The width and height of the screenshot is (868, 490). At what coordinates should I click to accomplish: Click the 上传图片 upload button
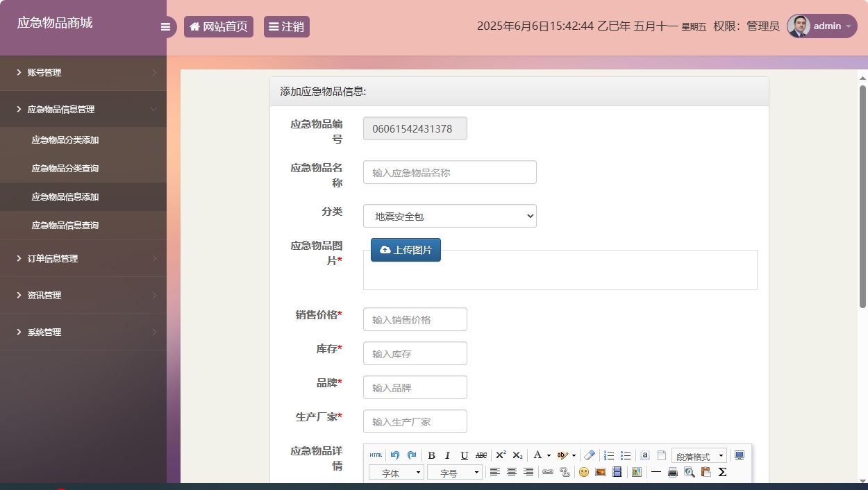406,250
